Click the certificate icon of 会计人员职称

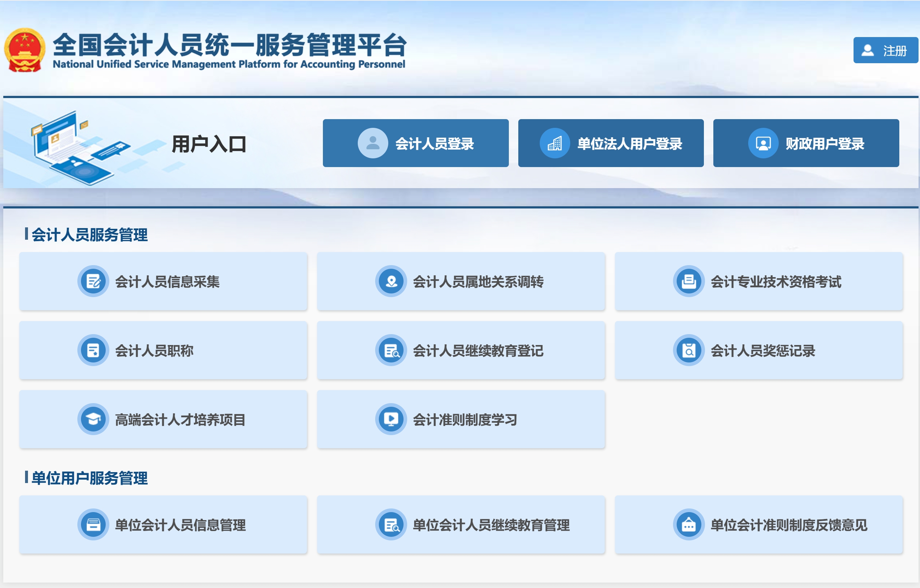click(93, 350)
